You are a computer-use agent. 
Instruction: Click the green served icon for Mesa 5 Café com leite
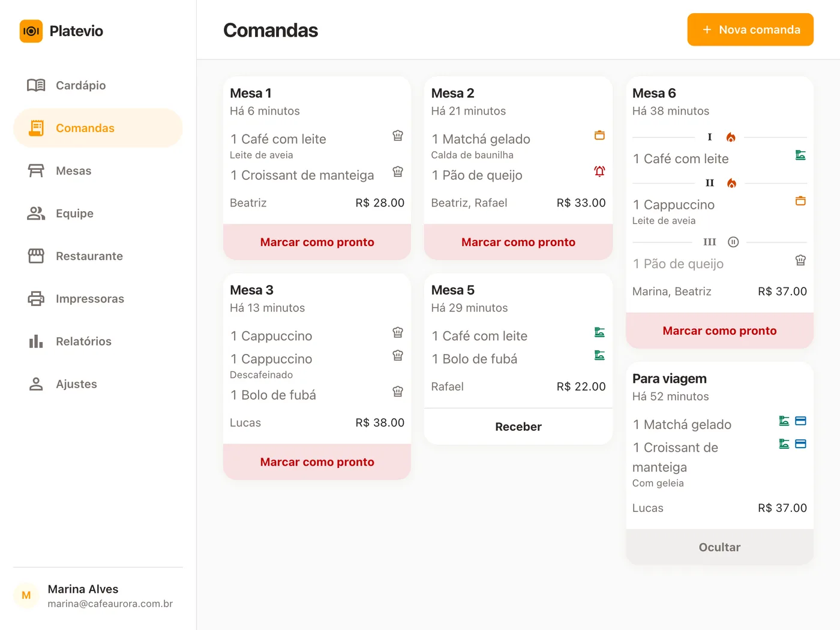[599, 332]
